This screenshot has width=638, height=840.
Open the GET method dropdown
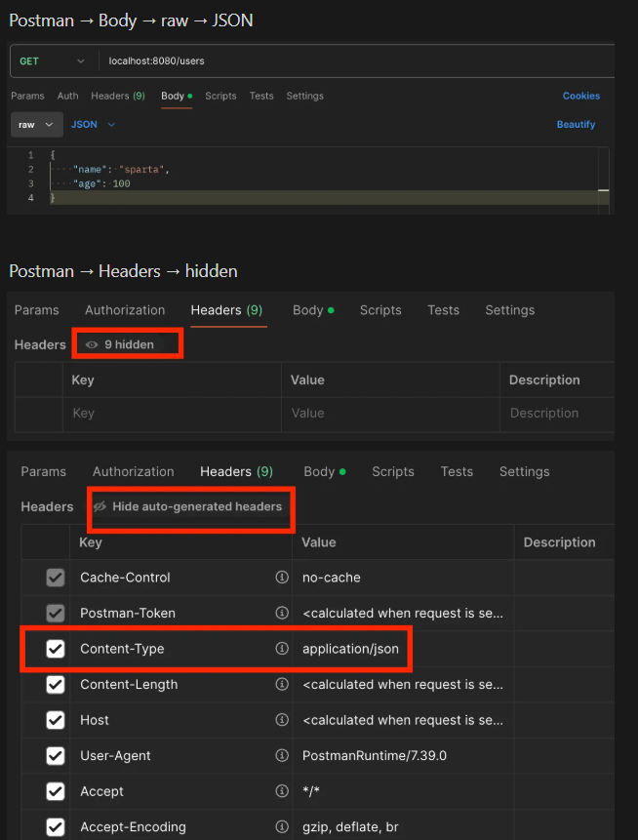pos(52,61)
